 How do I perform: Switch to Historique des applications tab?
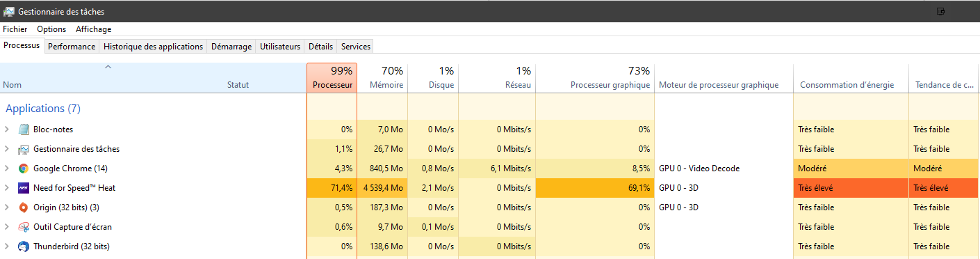(153, 47)
